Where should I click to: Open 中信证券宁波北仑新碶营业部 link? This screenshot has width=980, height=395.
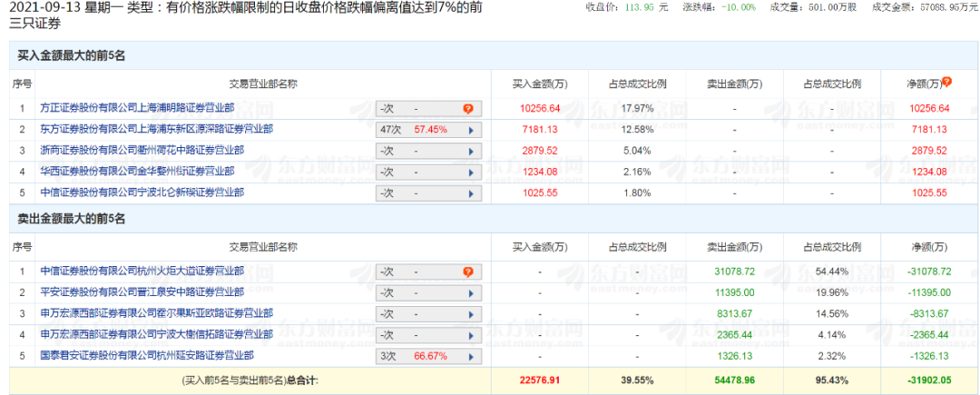pos(142,192)
